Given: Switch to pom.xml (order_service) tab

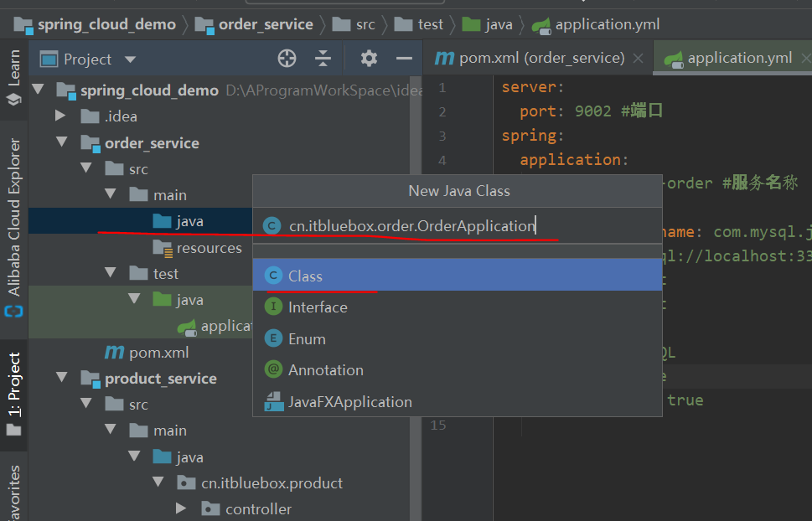Looking at the screenshot, I should coord(540,59).
